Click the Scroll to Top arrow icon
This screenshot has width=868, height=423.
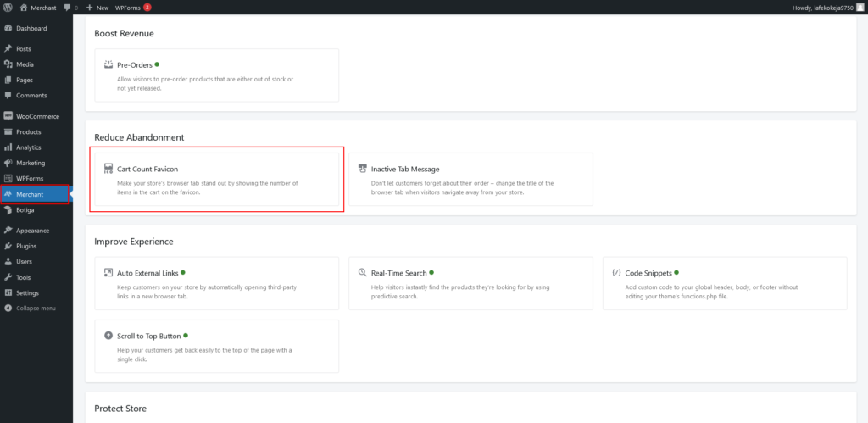[108, 336]
